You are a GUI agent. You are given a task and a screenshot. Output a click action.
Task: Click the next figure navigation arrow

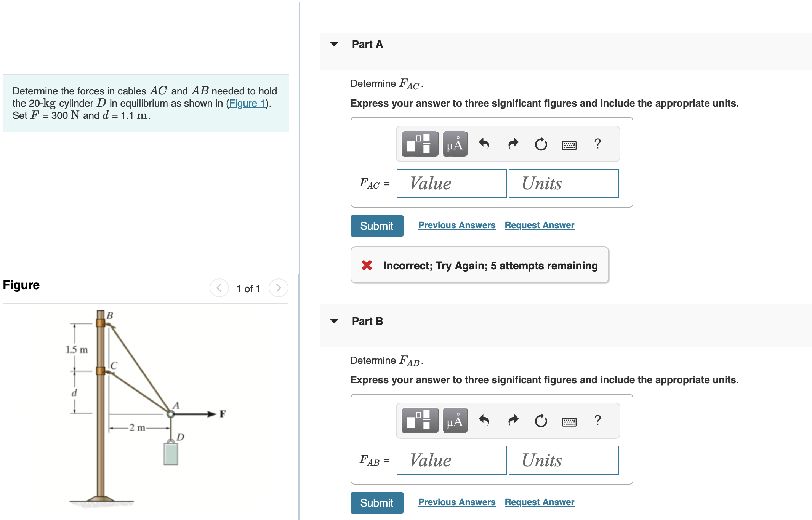coord(279,288)
